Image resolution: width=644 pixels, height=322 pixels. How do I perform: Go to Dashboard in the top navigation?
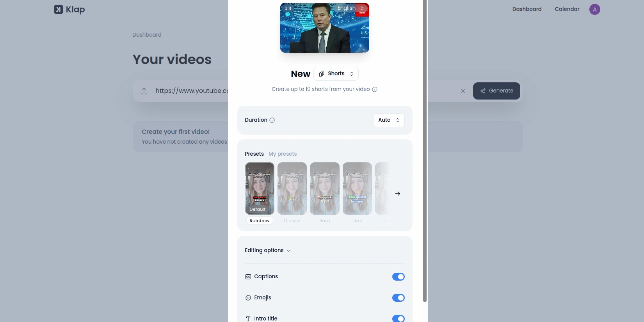tap(527, 9)
